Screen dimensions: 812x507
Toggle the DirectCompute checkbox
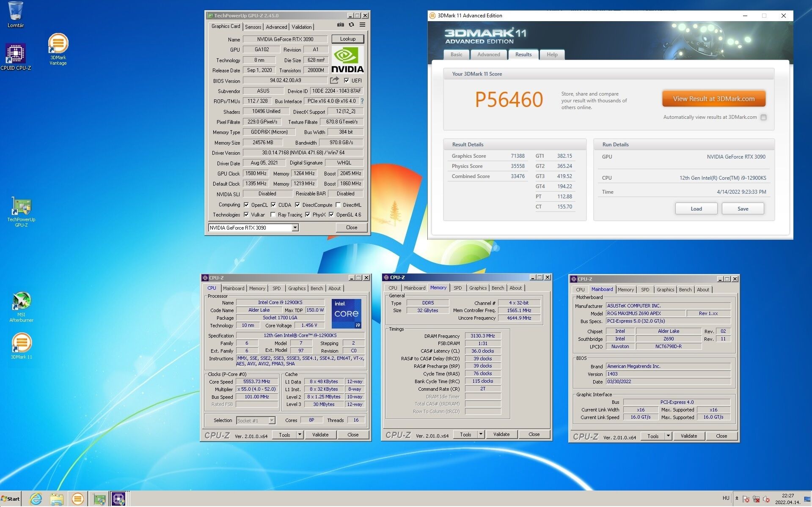pyautogui.click(x=297, y=205)
